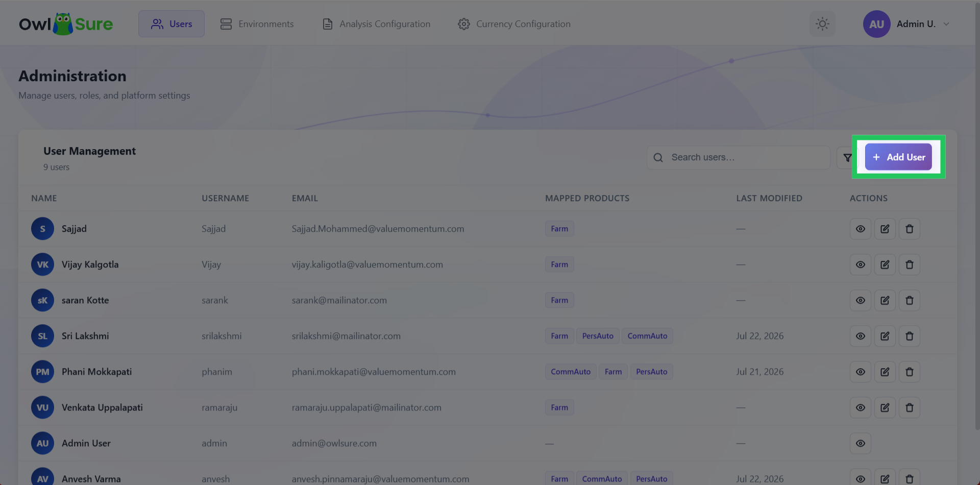View Phani Mokkapati's details
This screenshot has height=485, width=980.
tap(860, 372)
